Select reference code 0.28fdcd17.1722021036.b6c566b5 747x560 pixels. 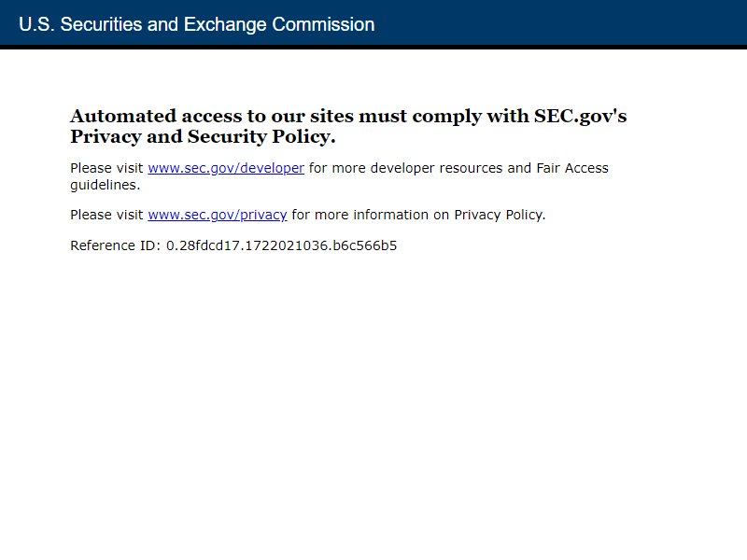(x=281, y=245)
